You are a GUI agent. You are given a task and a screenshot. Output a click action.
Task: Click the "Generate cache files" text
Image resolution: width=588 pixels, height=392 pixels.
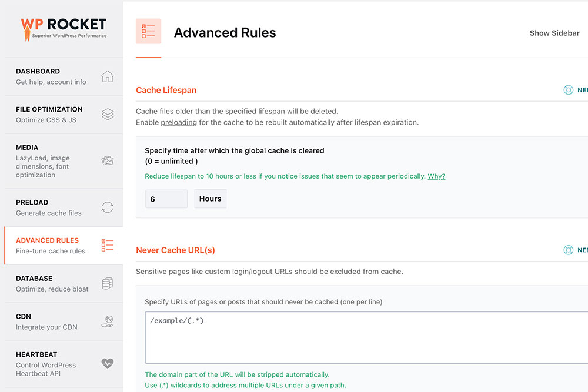click(48, 213)
